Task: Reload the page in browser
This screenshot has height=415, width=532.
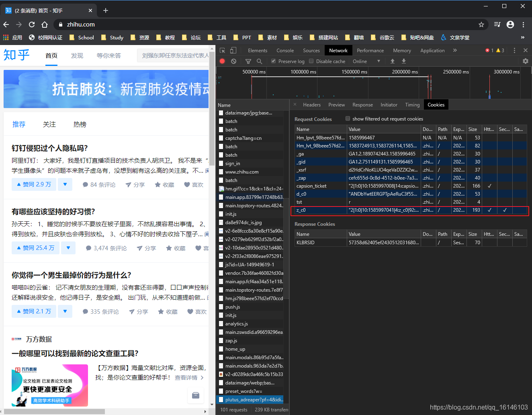Action: [32, 25]
